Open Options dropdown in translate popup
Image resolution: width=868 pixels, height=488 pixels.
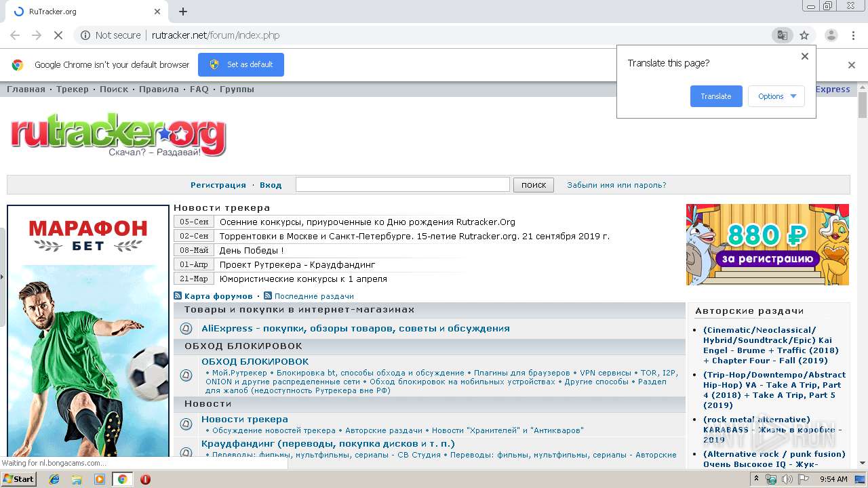point(776,96)
